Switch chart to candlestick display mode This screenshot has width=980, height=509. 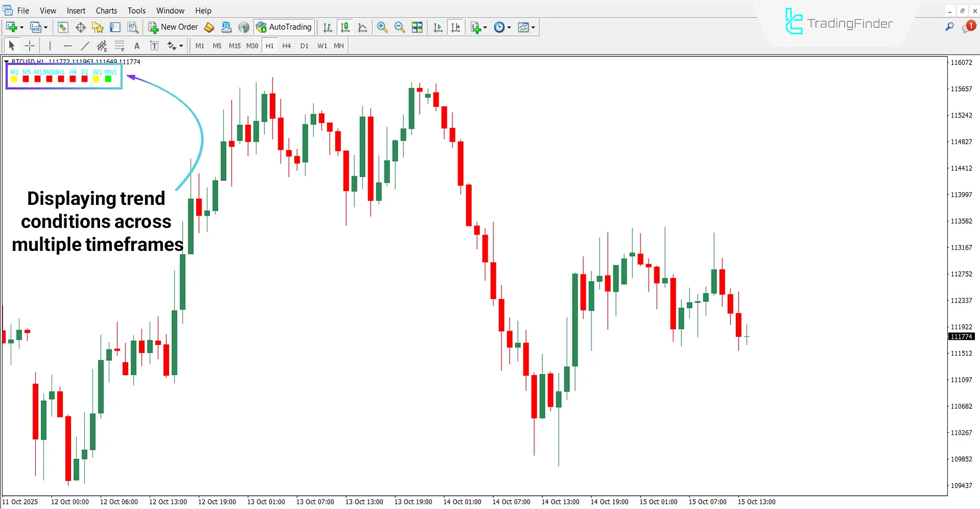coord(345,27)
